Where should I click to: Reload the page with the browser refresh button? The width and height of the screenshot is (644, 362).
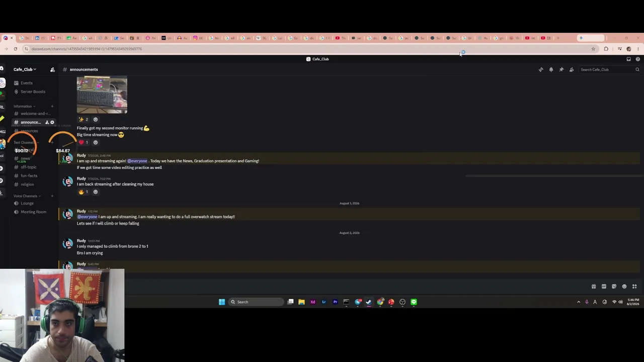(x=16, y=49)
